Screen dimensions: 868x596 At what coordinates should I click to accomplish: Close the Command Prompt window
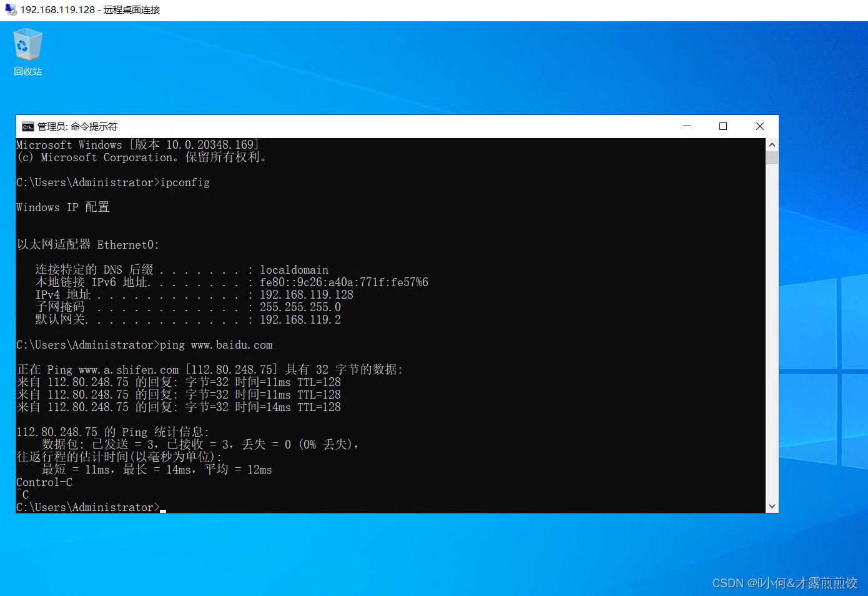point(760,126)
